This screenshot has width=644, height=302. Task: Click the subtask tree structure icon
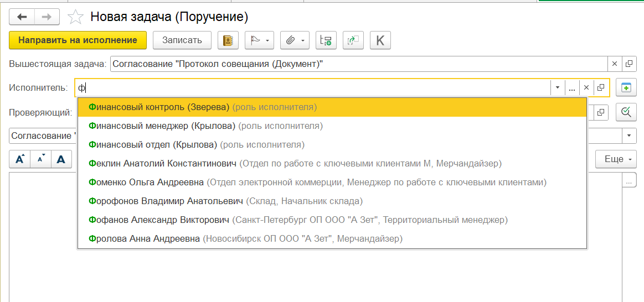(x=326, y=40)
